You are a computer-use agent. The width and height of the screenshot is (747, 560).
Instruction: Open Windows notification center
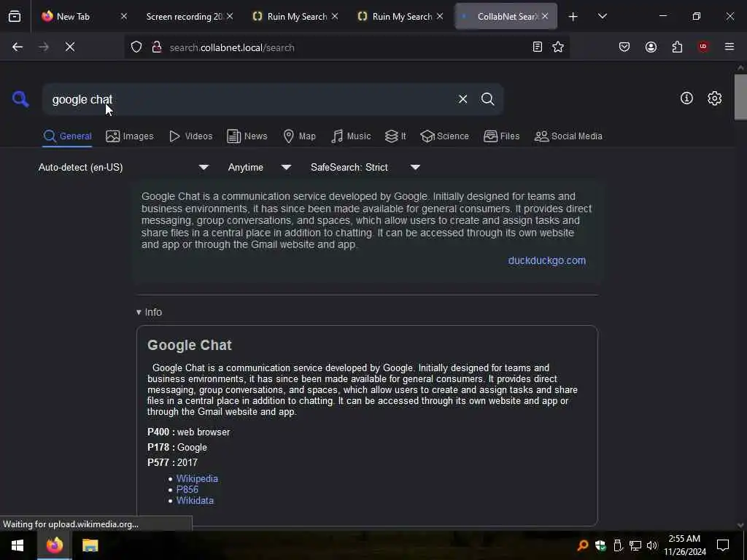[x=723, y=545]
